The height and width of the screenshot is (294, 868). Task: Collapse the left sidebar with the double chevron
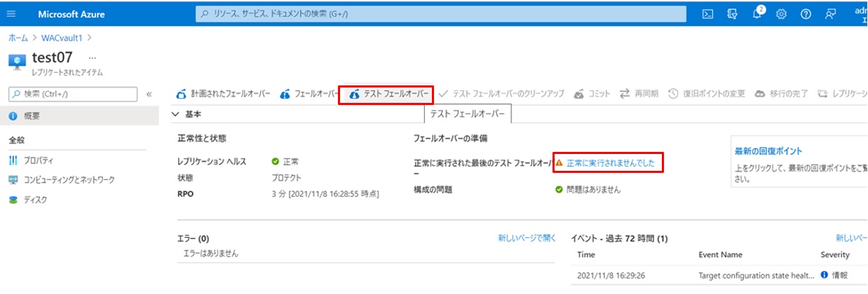click(149, 94)
